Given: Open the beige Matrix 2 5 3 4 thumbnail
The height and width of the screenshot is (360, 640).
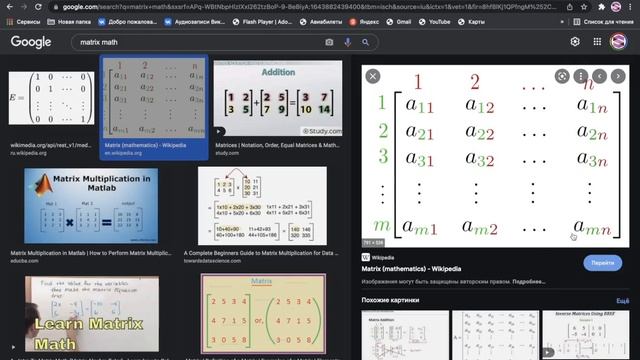Looking at the screenshot, I should coord(263,313).
